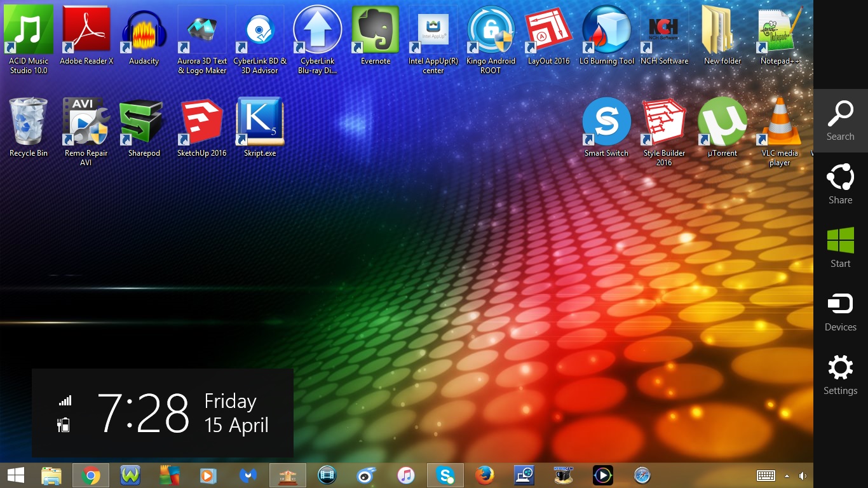This screenshot has height=488, width=868.
Task: Select the Adobe Reader X desktop icon
Action: (x=86, y=36)
